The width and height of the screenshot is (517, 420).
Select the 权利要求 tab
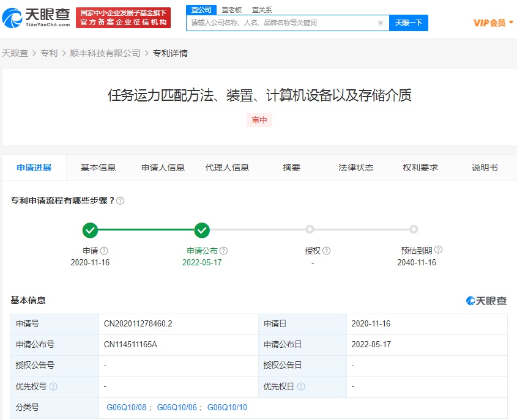tap(420, 168)
